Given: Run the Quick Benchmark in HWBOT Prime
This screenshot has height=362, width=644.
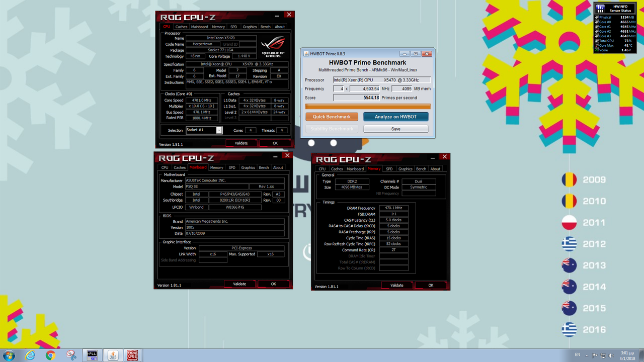Looking at the screenshot, I should pyautogui.click(x=332, y=117).
